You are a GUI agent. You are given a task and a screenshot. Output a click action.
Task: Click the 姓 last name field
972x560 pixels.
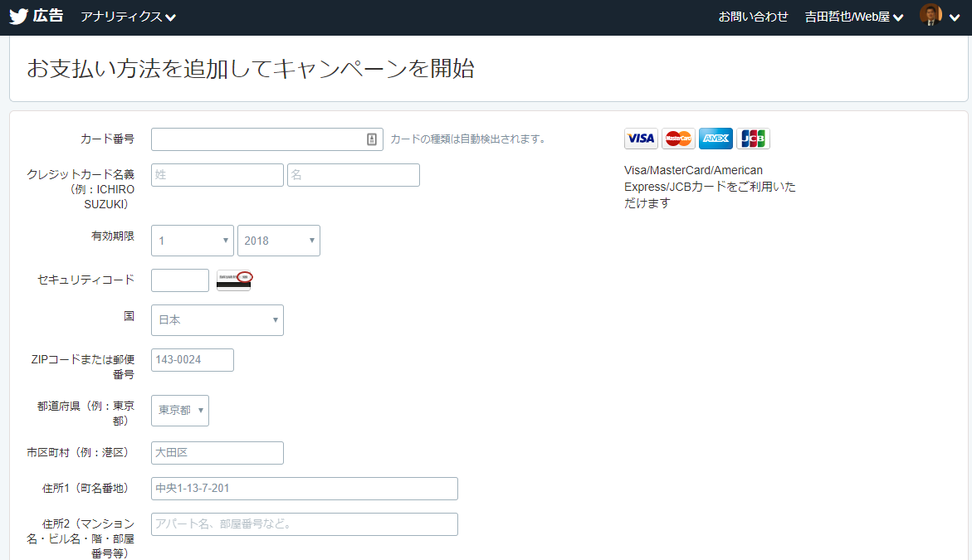coord(217,175)
